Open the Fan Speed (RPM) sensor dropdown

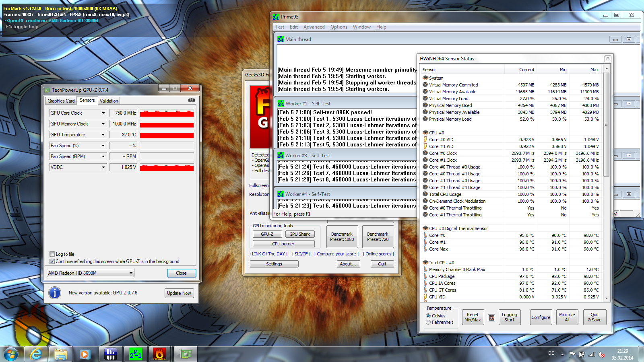[x=103, y=156]
